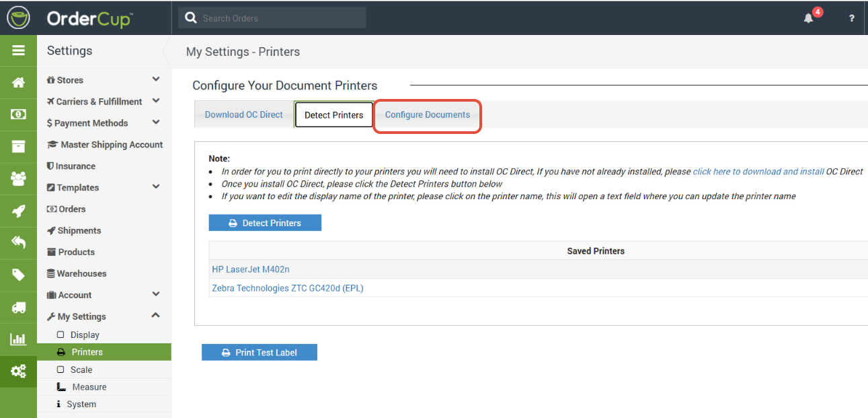Expand Carriers & Fulfillment chevron
Screen dimensions: 868x418
156,101
